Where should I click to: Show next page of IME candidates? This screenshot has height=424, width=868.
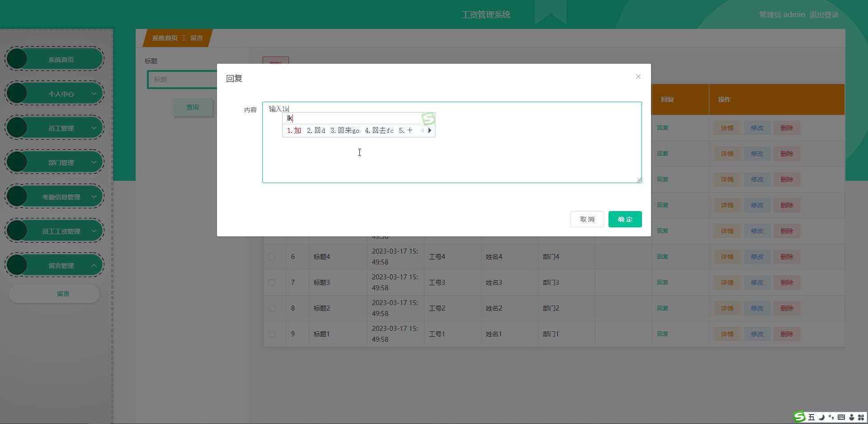[x=430, y=131]
